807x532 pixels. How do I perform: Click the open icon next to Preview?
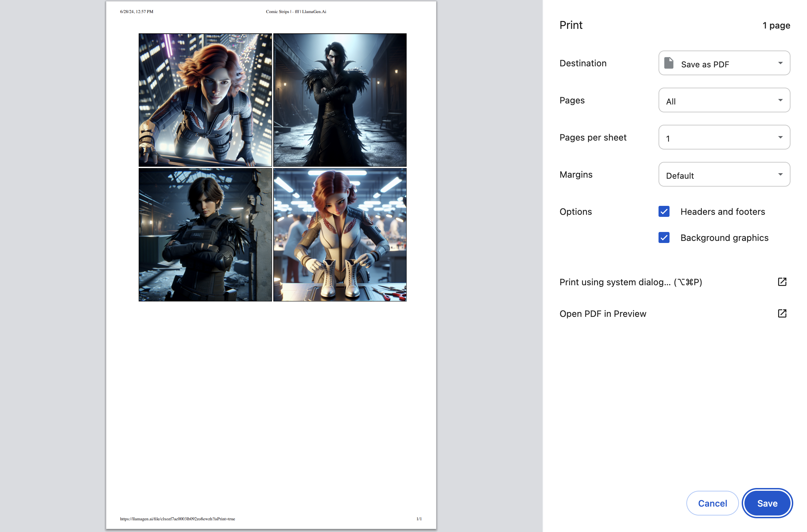pyautogui.click(x=782, y=313)
